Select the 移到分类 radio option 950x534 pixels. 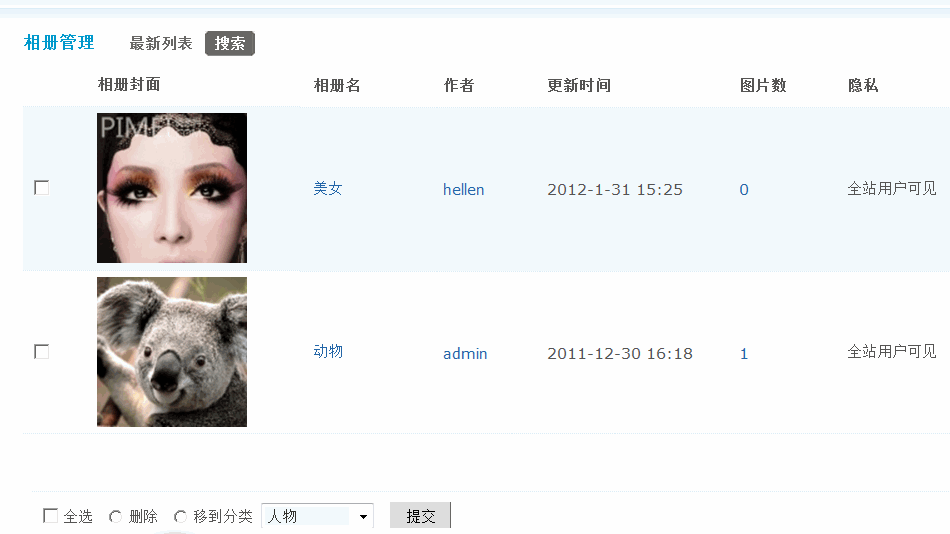(180, 516)
